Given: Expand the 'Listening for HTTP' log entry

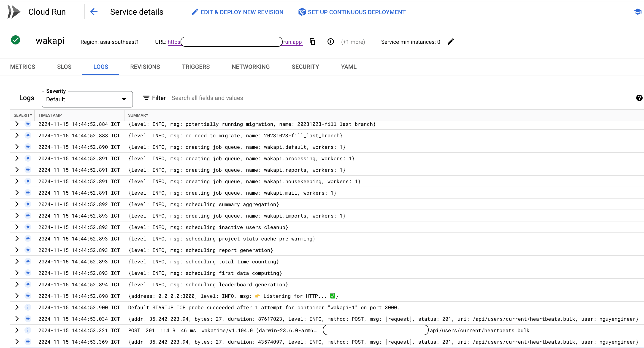Looking at the screenshot, I should 17,296.
